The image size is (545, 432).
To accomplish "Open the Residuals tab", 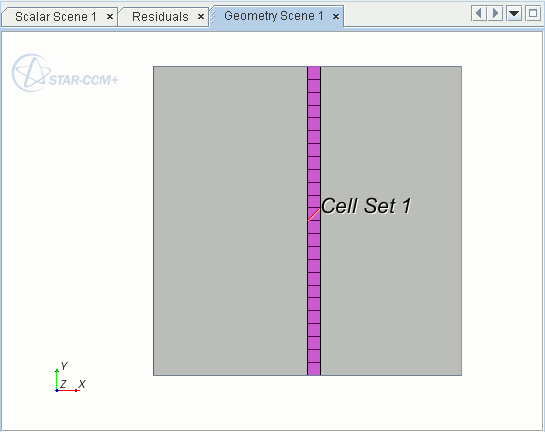I will 160,17.
